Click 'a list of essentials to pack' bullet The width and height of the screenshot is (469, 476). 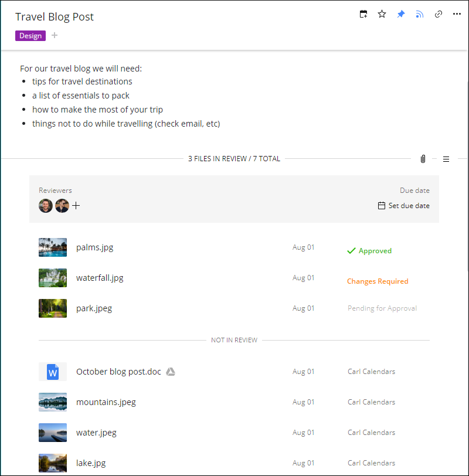click(81, 96)
